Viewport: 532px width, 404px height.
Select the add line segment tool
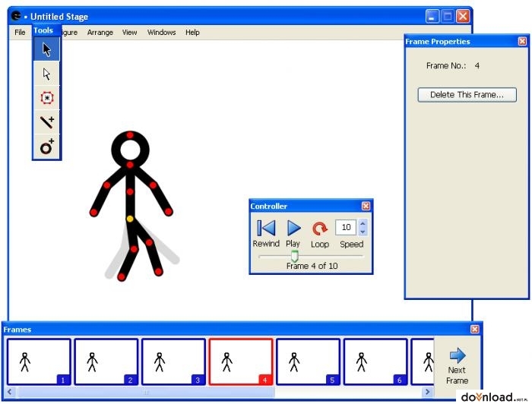click(x=47, y=122)
